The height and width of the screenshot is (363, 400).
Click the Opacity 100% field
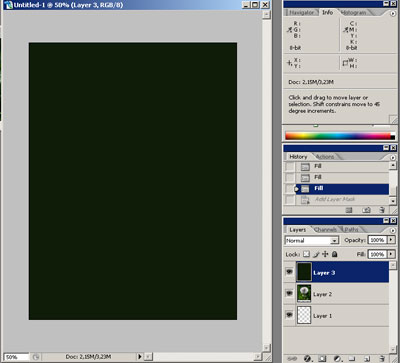(x=377, y=240)
